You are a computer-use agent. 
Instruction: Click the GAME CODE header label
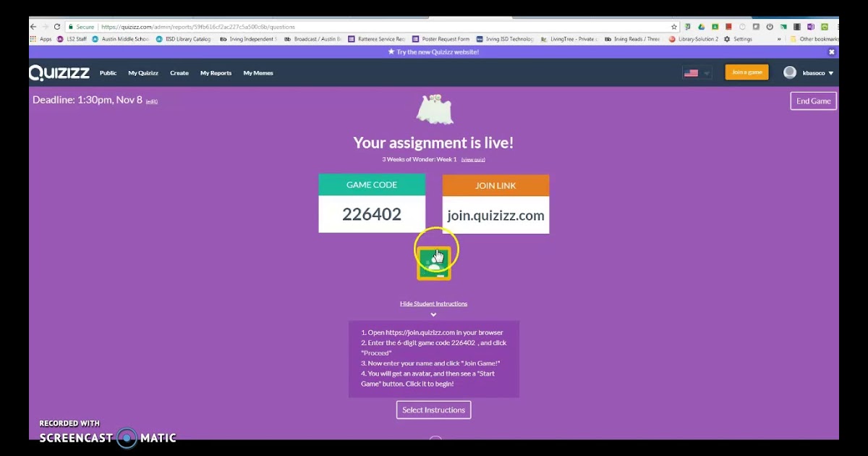tap(372, 185)
